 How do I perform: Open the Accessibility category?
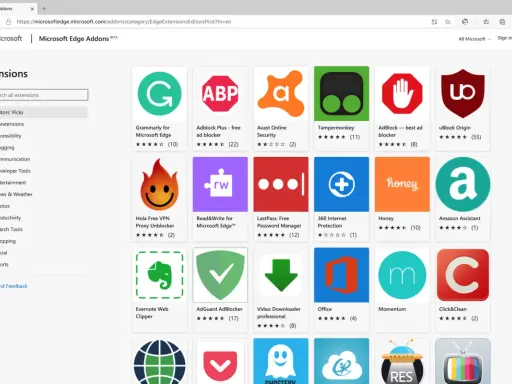pos(11,136)
